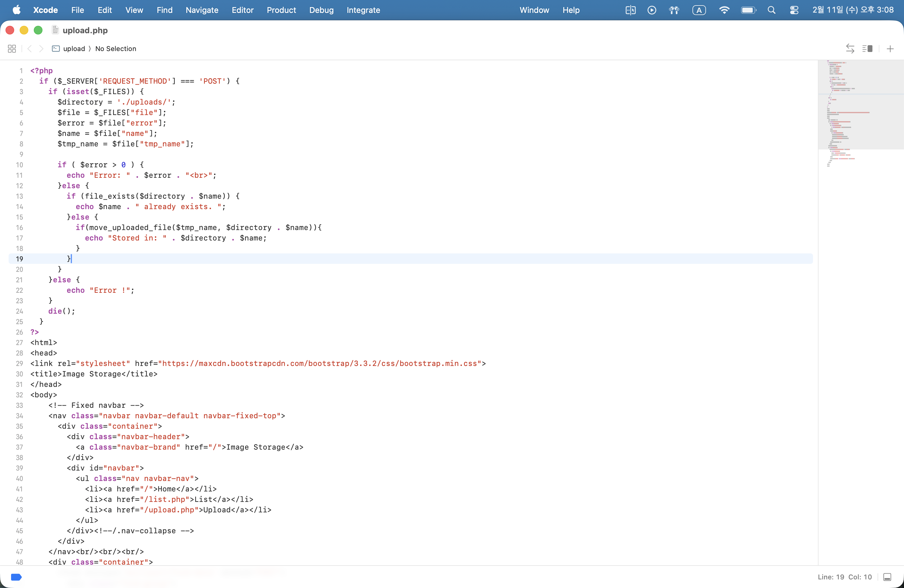Viewport: 904px width, 588px height.
Task: Click the upload.php window title
Action: point(85,30)
